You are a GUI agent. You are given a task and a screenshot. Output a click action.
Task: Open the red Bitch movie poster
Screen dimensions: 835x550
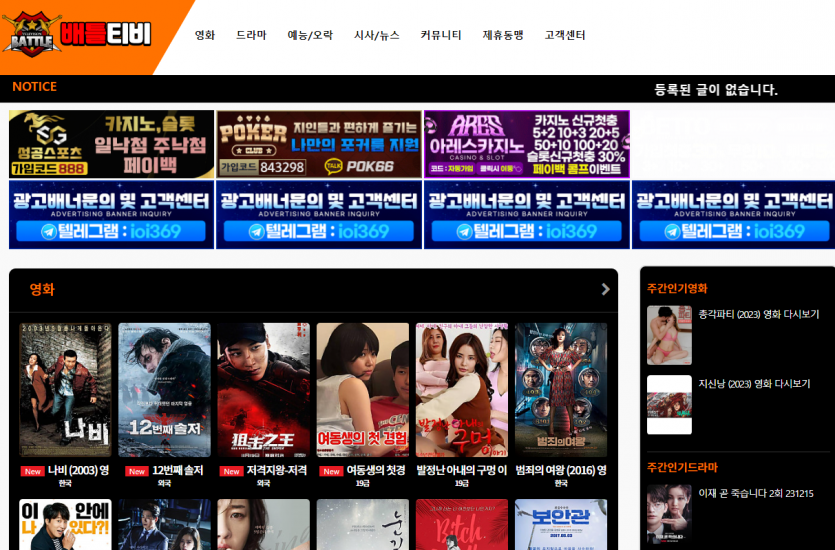[x=462, y=524]
